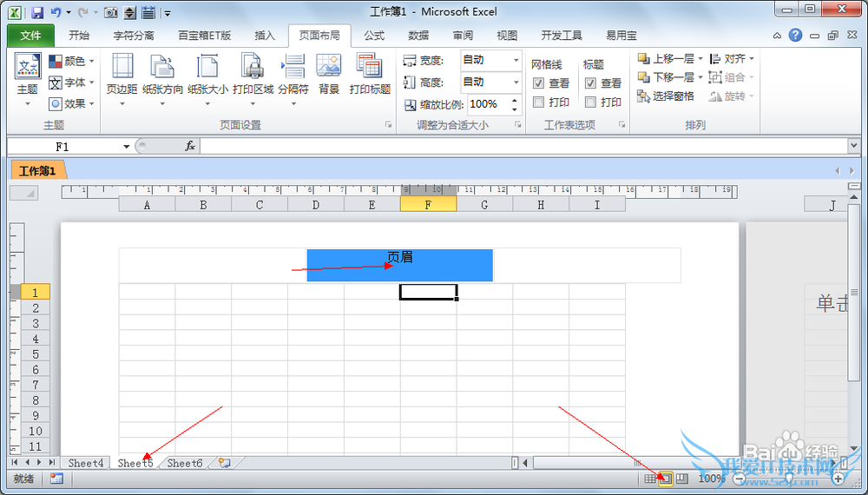Switch to the Sheet6 worksheet tab
Screen dimensions: 868x495
click(x=185, y=463)
